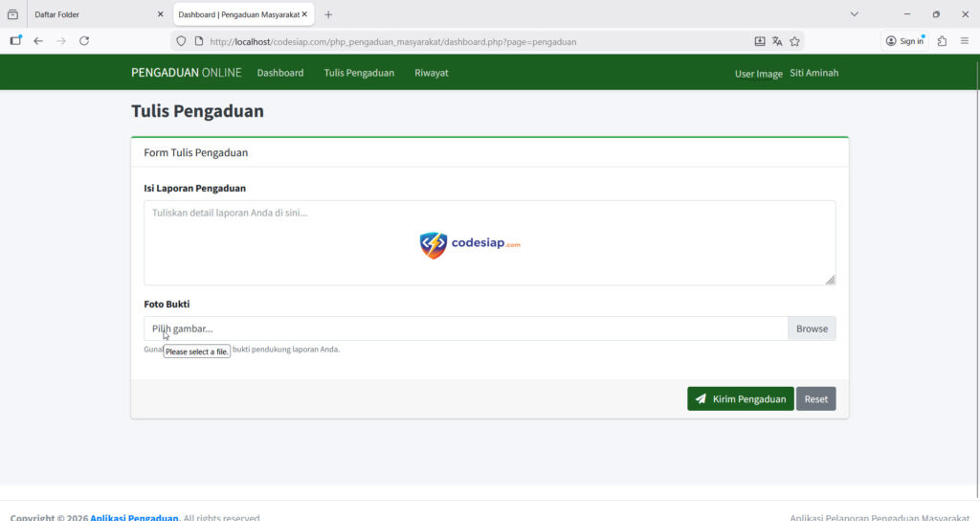
Task: Click the Reset button
Action: (815, 399)
